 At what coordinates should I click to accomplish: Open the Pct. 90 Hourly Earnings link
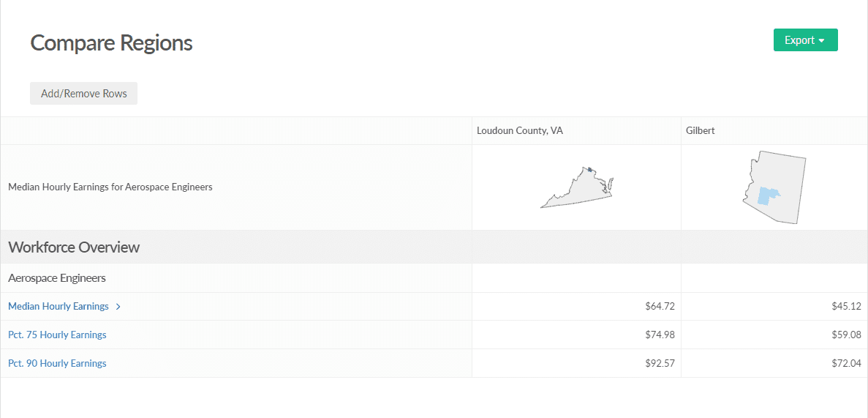pos(57,364)
